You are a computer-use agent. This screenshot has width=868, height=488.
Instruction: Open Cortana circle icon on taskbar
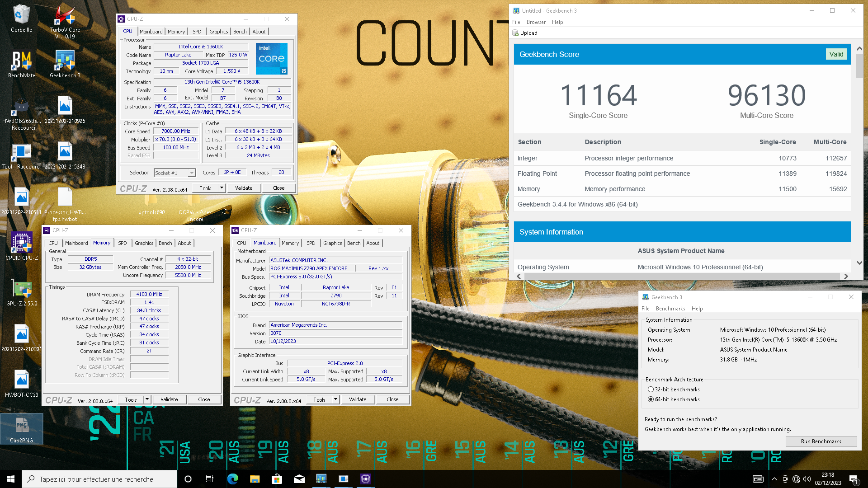[188, 479]
